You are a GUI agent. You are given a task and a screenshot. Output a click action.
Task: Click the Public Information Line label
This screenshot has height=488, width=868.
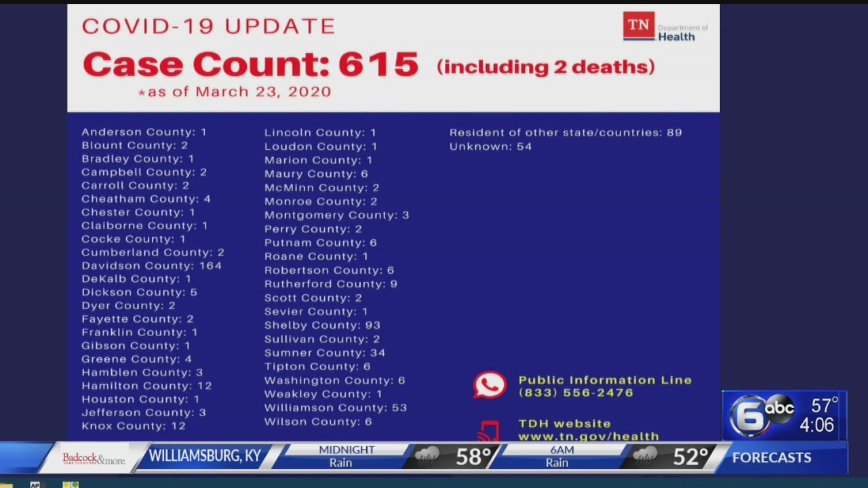point(605,380)
